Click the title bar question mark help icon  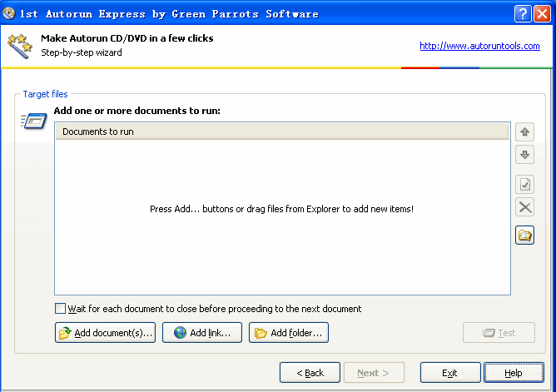(523, 14)
